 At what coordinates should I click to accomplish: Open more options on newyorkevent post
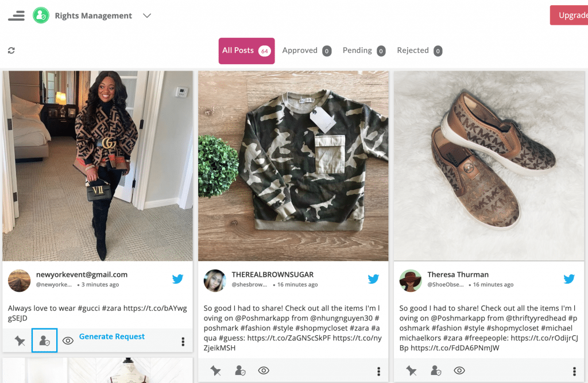183,342
